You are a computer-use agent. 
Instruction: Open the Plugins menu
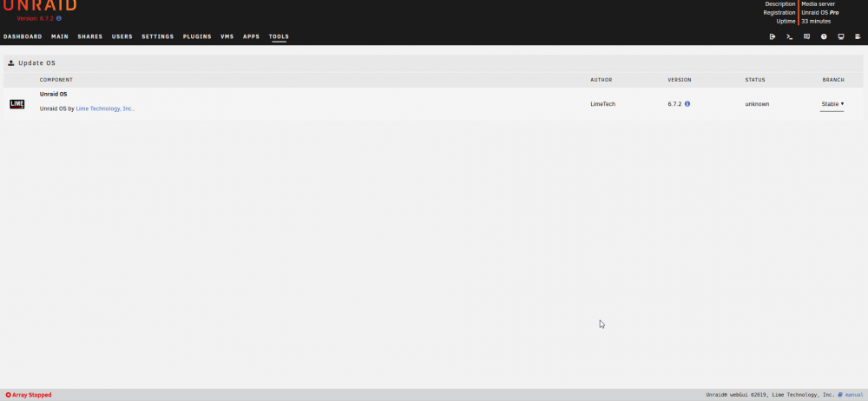(x=197, y=36)
